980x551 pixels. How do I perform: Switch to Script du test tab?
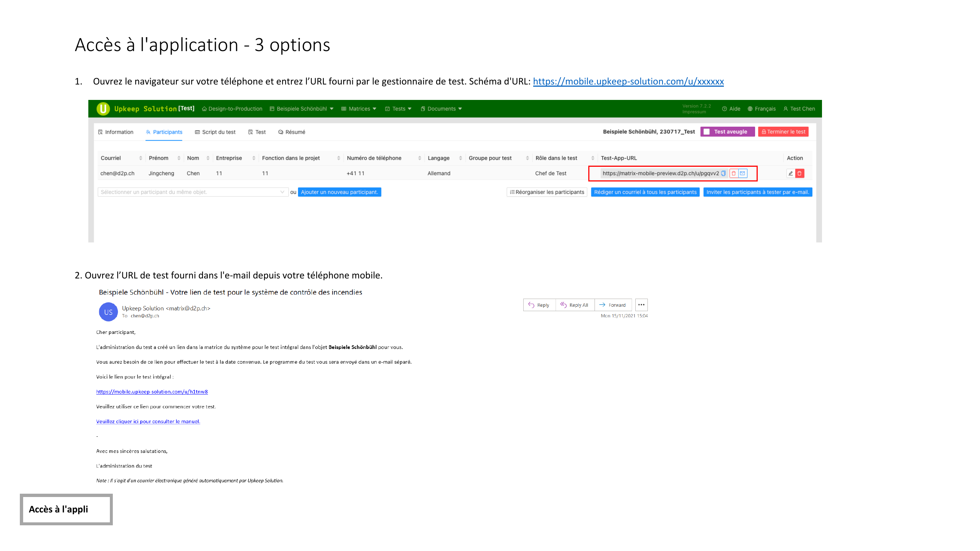215,132
